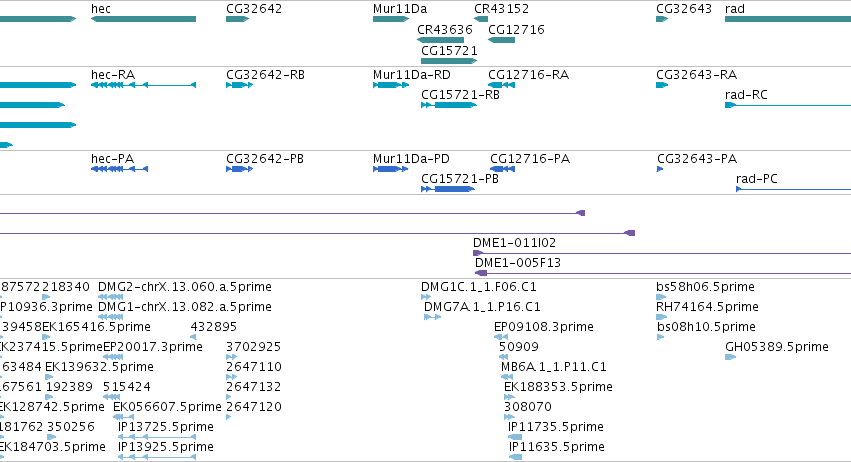Click the CG32643-PA protein label
The height and width of the screenshot is (462, 851).
coord(697,159)
